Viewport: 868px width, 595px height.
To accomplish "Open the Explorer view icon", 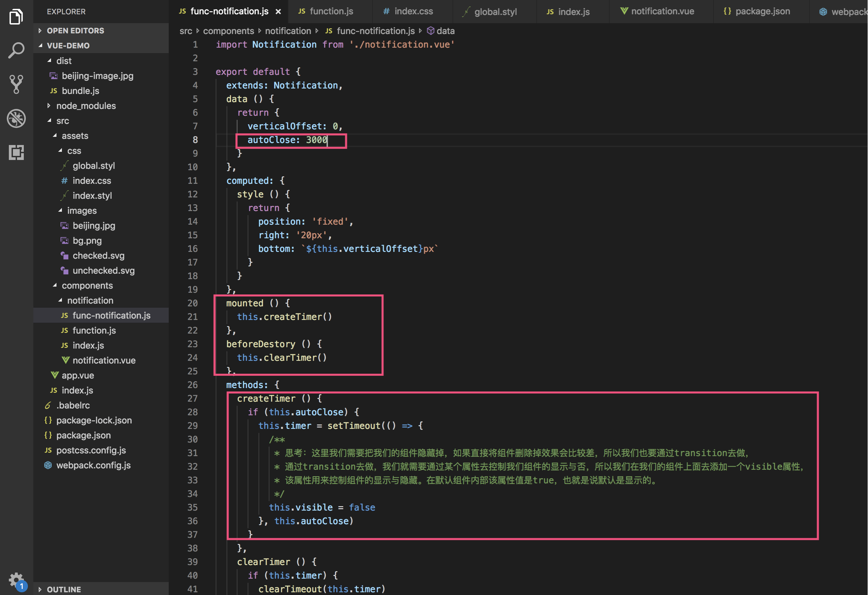I will [x=16, y=16].
